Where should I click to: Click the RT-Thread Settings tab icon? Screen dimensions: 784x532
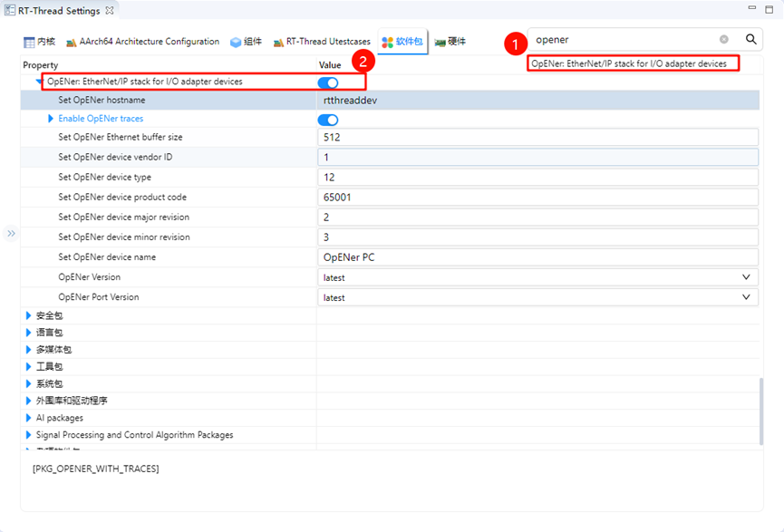pos(9,10)
